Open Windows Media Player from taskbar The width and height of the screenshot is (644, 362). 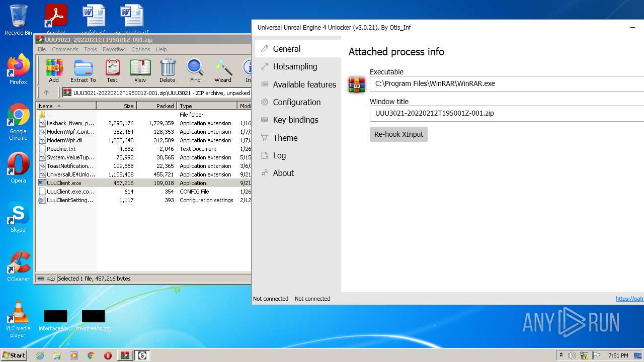point(74,355)
